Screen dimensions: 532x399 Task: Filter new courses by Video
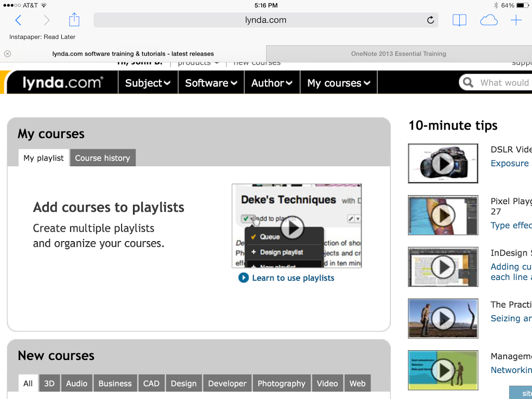tap(327, 383)
